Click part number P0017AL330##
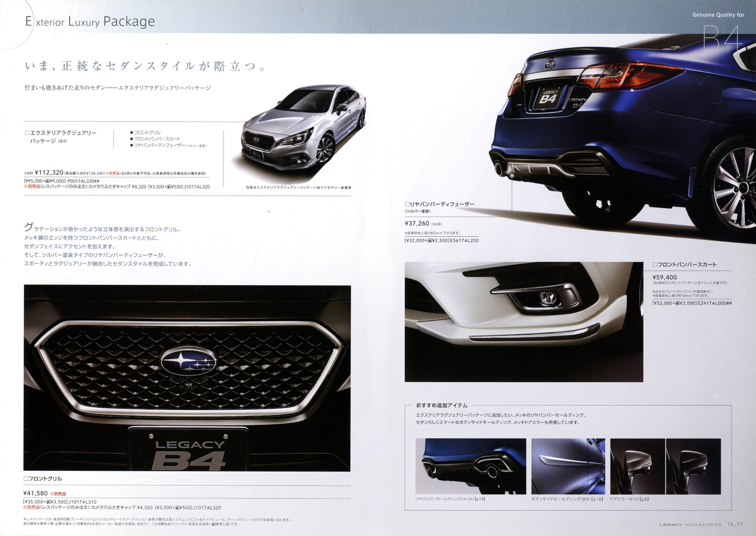The image size is (756, 536). [83, 181]
